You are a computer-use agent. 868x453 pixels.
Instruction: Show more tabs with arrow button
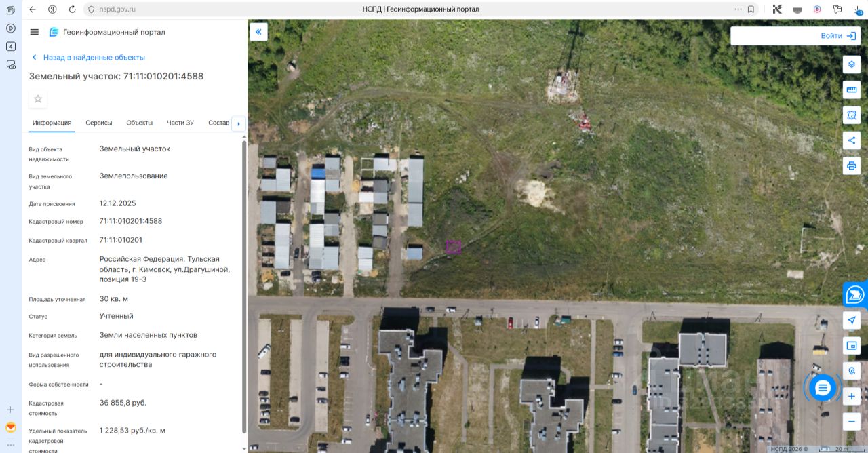click(x=238, y=124)
